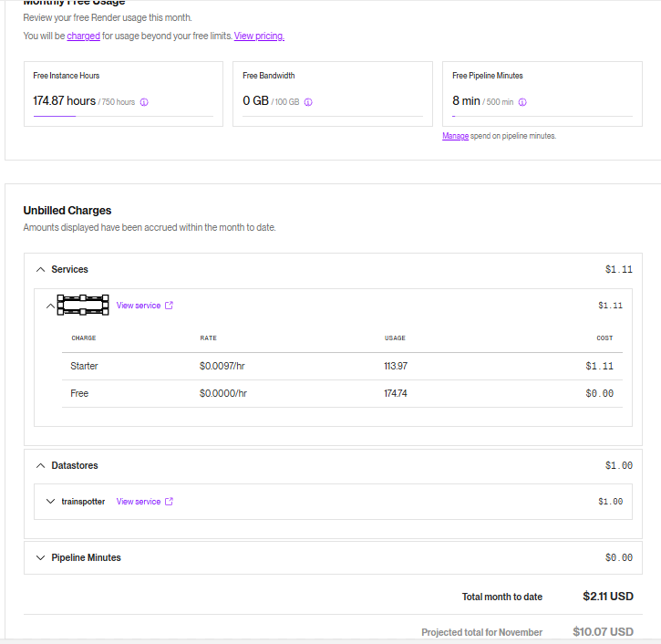Click info icon beside Free Instance Hours
This screenshot has width=661, height=644.
(144, 102)
